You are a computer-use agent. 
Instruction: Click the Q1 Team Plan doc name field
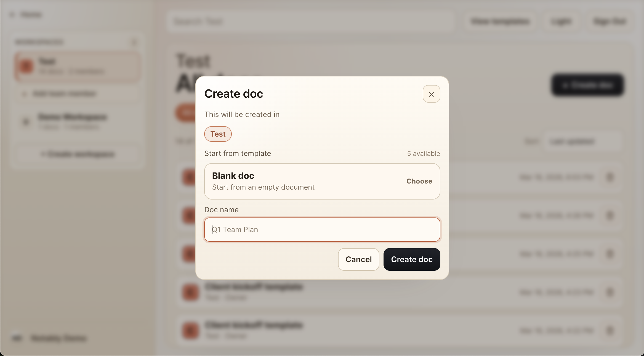click(x=322, y=229)
